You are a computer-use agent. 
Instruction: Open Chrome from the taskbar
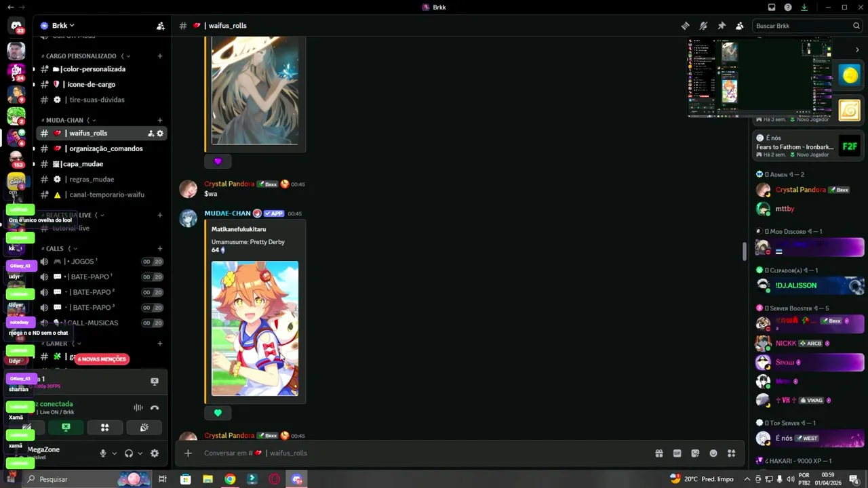click(230, 479)
